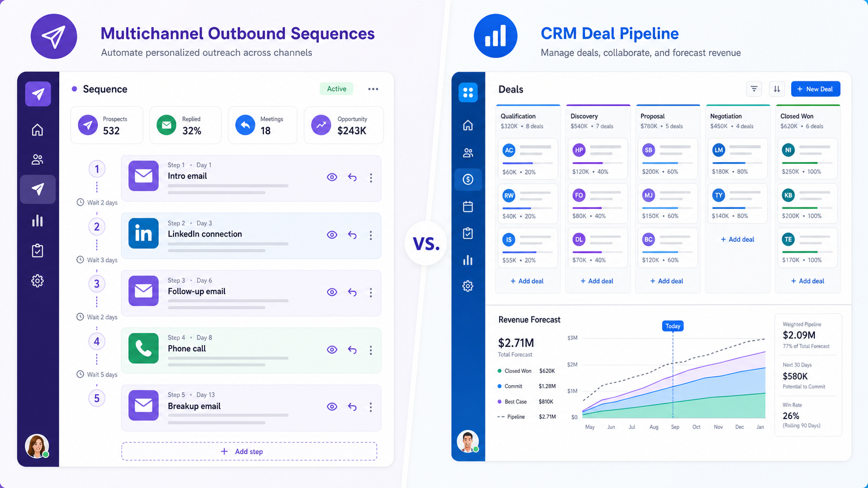868x488 pixels.
Task: Add deal in Closed Won column
Action: [808, 281]
